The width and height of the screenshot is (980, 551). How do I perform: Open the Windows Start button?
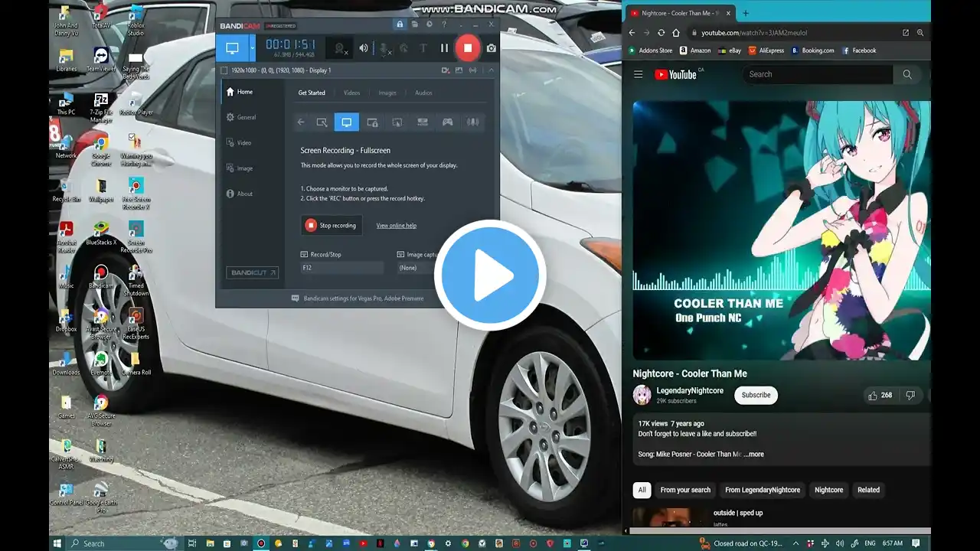coord(57,543)
